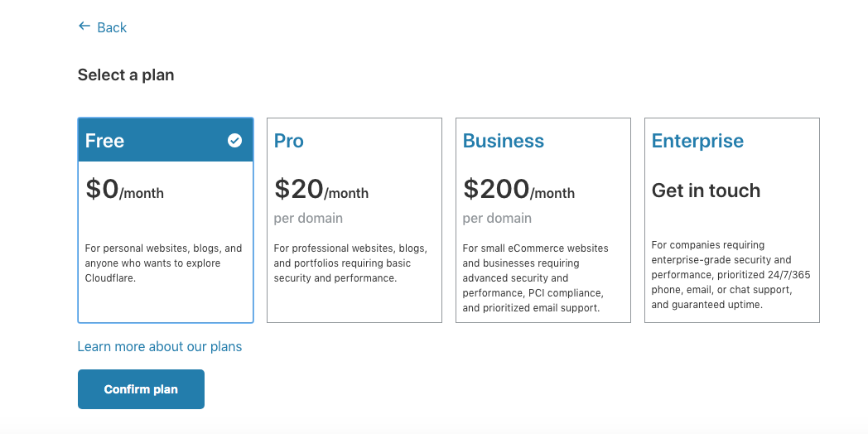Image resolution: width=868 pixels, height=434 pixels.
Task: Select the Enterprise plan title
Action: 697,141
